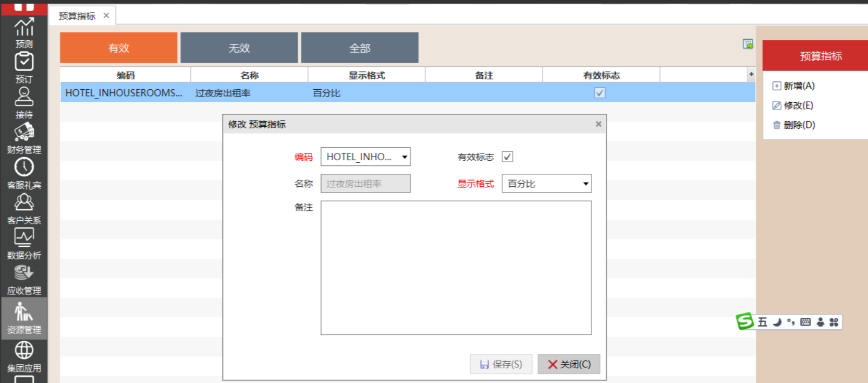Toggle the 有效标志 checkbox in table row

pos(600,93)
